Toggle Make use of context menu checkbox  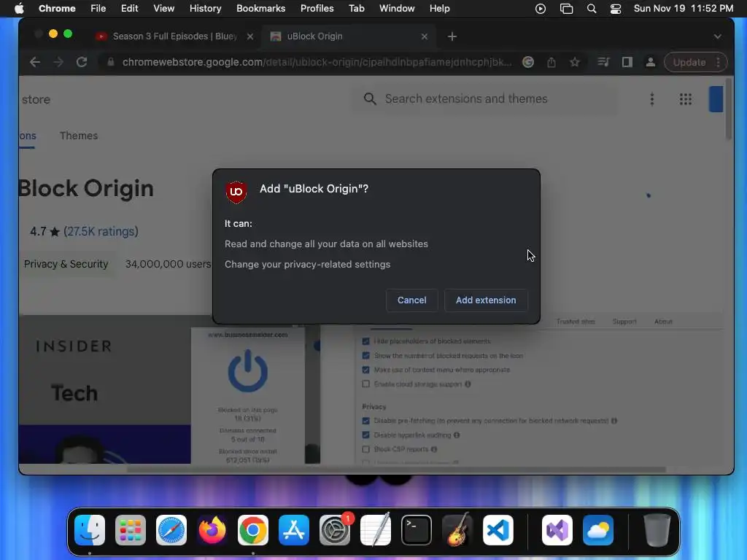(x=365, y=370)
